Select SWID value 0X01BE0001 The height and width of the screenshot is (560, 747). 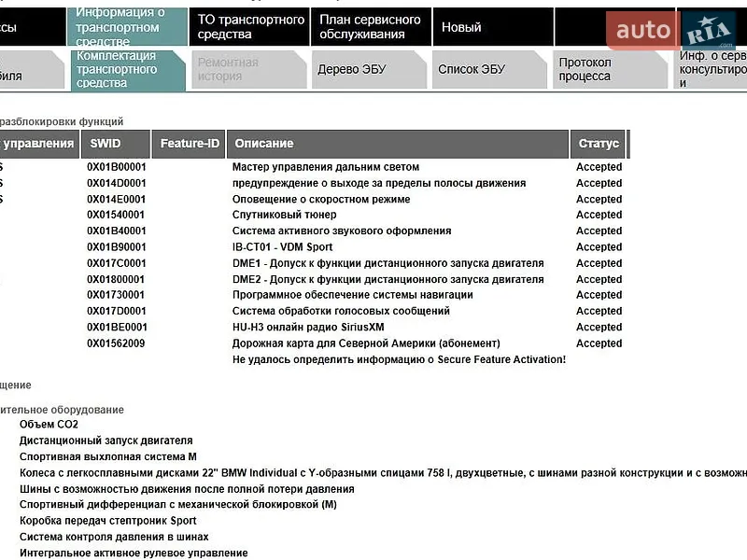pos(117,328)
